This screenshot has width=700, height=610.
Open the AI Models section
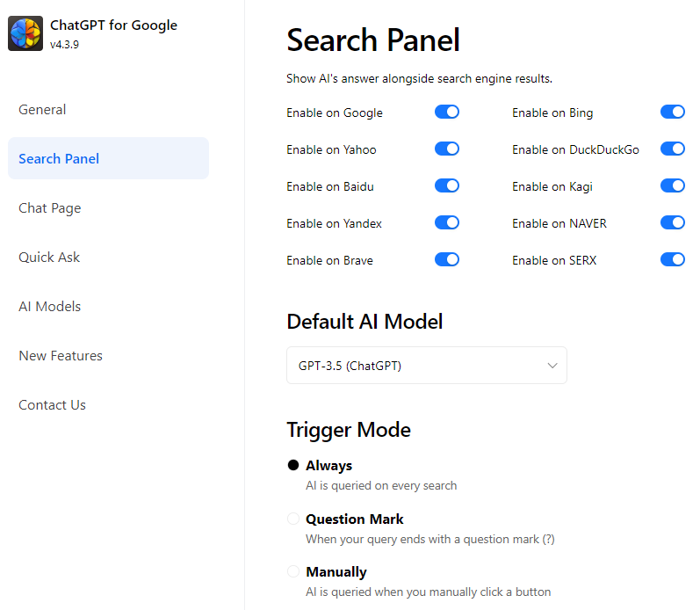[49, 306]
